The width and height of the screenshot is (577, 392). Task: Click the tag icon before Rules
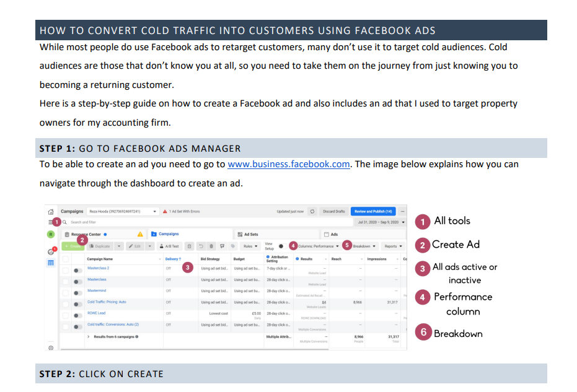[x=232, y=246]
